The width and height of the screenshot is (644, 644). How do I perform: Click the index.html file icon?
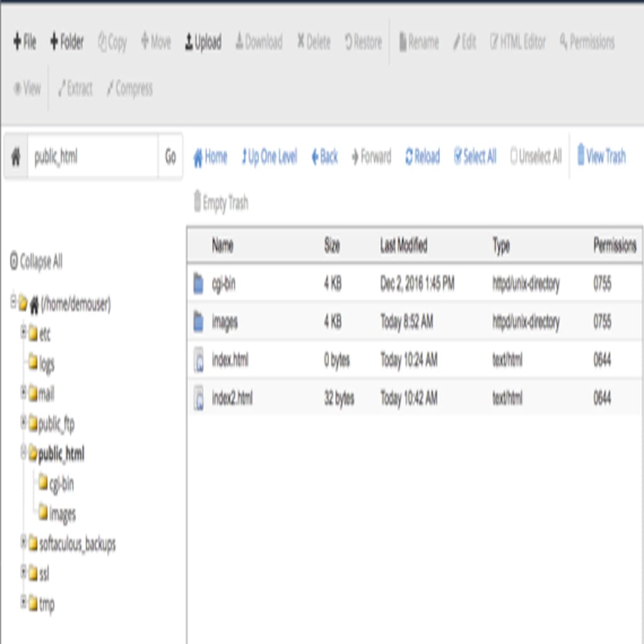tap(198, 360)
